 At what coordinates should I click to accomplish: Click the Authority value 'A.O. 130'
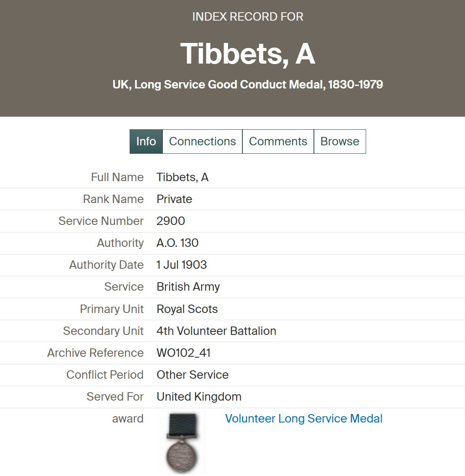178,243
